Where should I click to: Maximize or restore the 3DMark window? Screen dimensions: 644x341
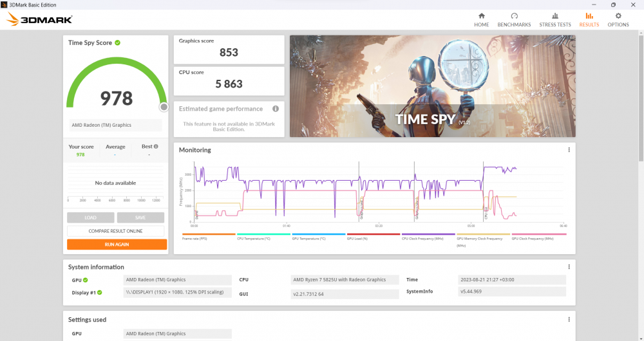click(613, 5)
